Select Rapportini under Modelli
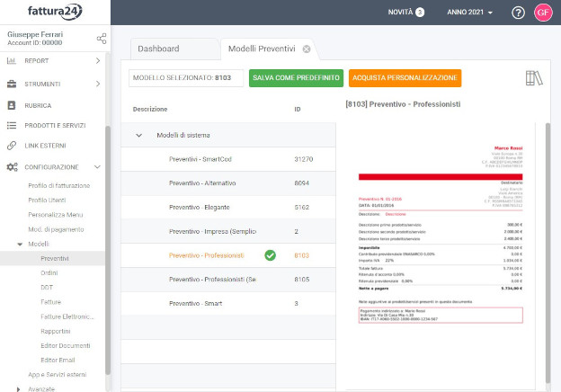Image resolution: width=561 pixels, height=392 pixels. (56, 331)
